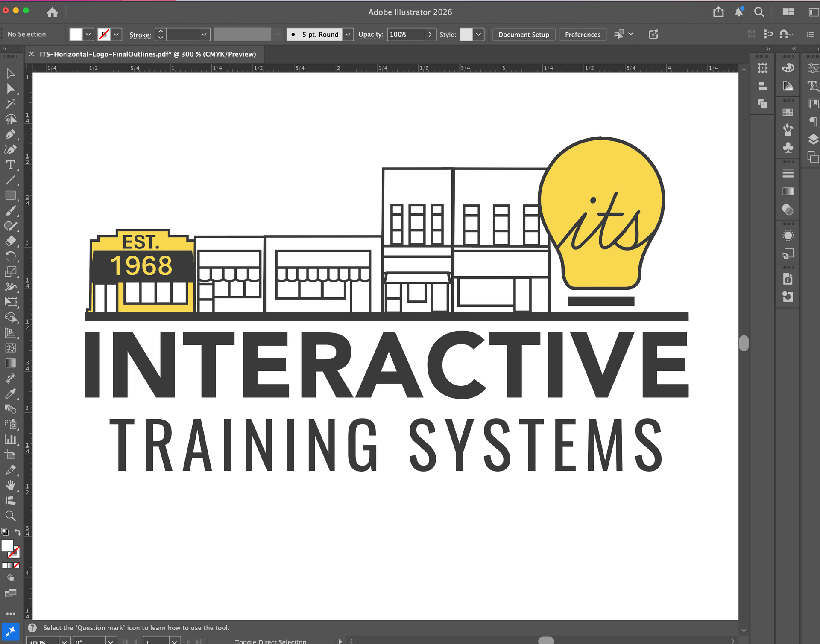Viewport: 820px width, 644px height.
Task: Open the graphic Style dropdown
Action: click(x=478, y=34)
